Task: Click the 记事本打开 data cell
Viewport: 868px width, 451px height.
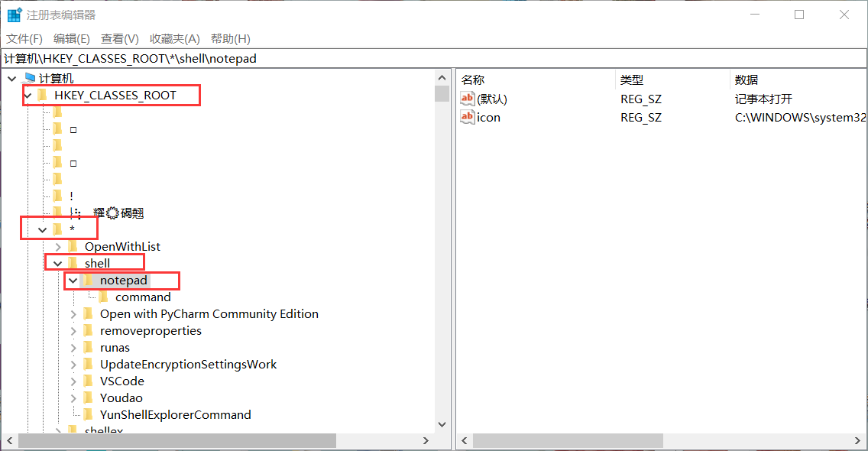Action: tap(763, 99)
